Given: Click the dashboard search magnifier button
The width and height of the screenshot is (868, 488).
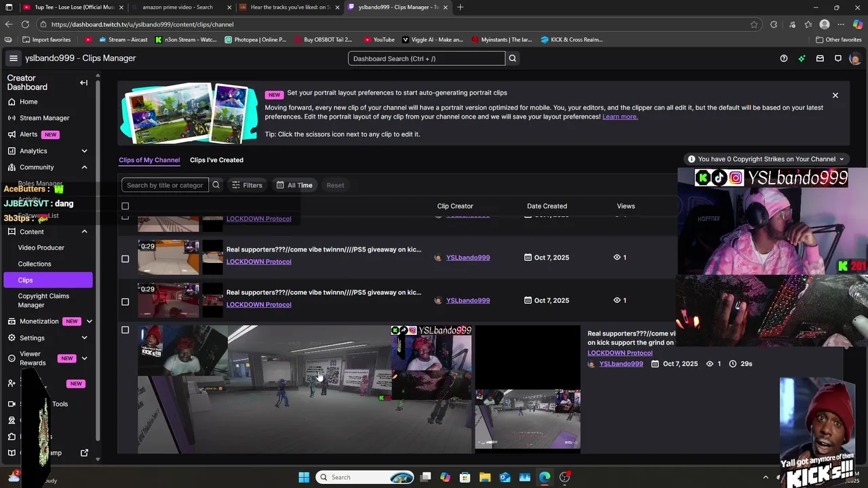Looking at the screenshot, I should point(513,58).
